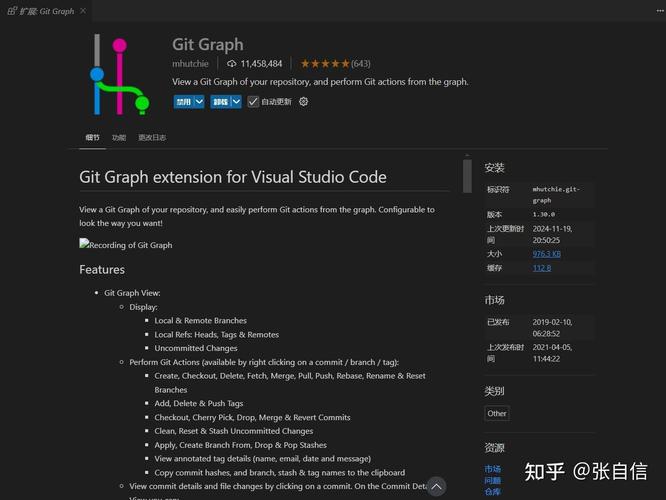Click the Add, Delete & Push Tags item
The height and width of the screenshot is (500, 666).
tap(199, 403)
